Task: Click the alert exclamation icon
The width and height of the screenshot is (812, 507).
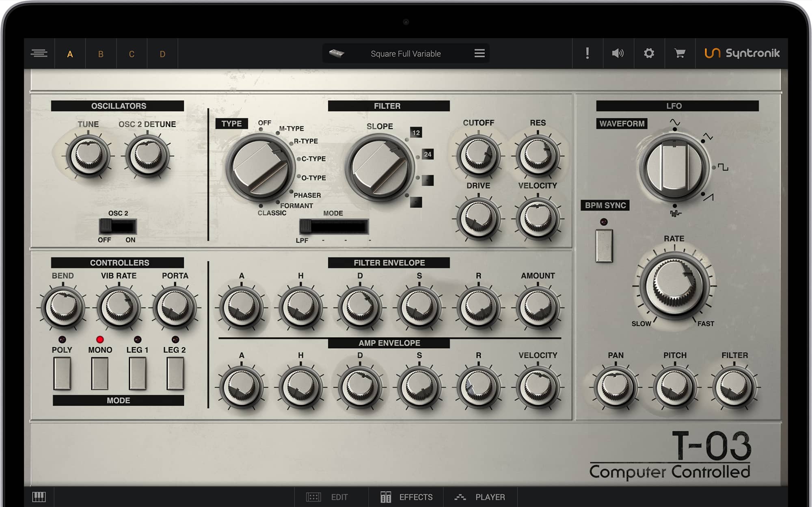Action: pyautogui.click(x=587, y=53)
